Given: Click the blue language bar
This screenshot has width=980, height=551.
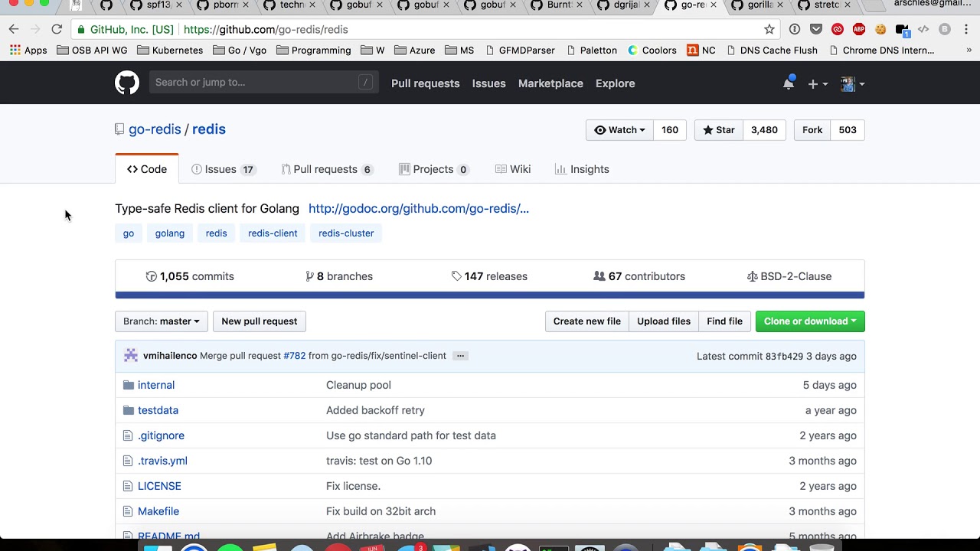Looking at the screenshot, I should point(490,295).
